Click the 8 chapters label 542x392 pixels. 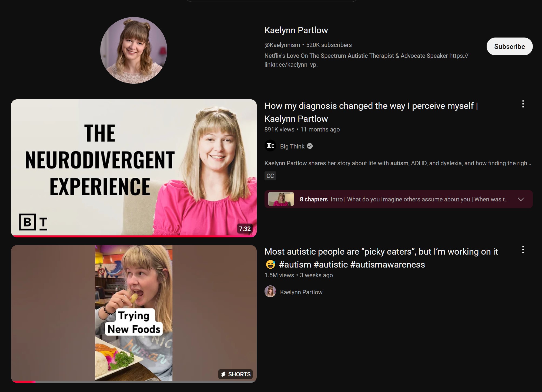pyautogui.click(x=314, y=199)
